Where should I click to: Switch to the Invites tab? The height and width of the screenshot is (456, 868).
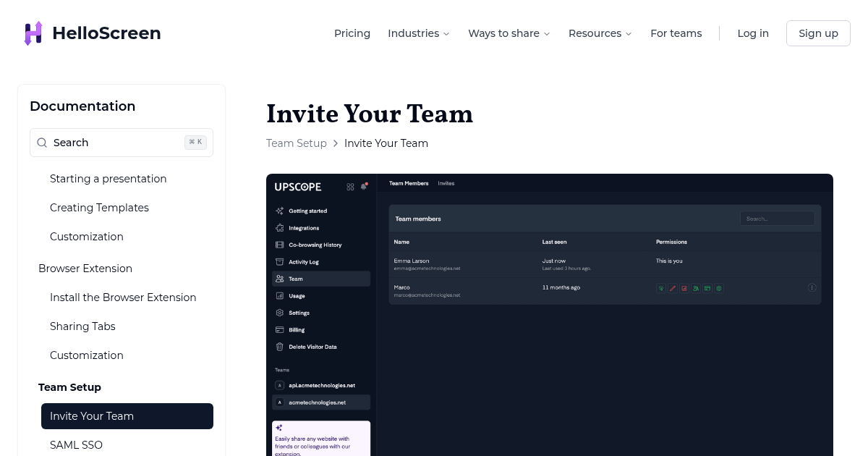446,183
